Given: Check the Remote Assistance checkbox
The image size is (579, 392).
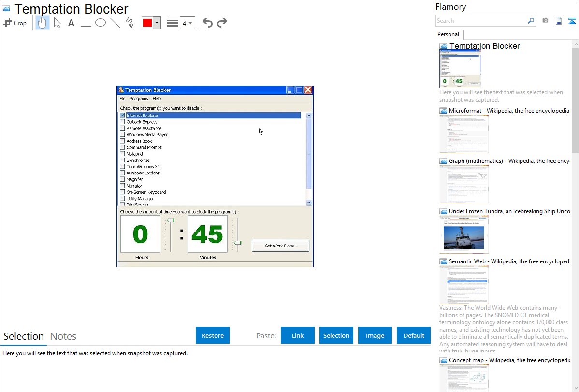Looking at the screenshot, I should coord(122,128).
